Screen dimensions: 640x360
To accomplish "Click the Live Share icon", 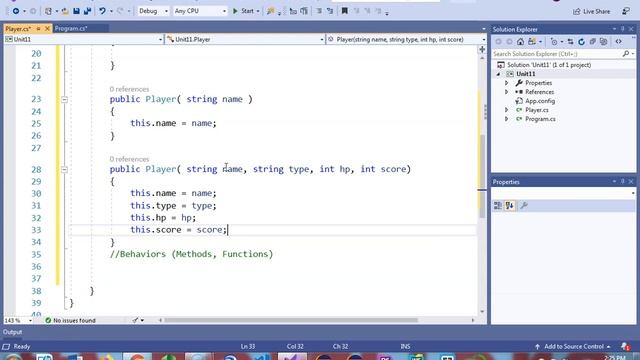I will point(576,11).
